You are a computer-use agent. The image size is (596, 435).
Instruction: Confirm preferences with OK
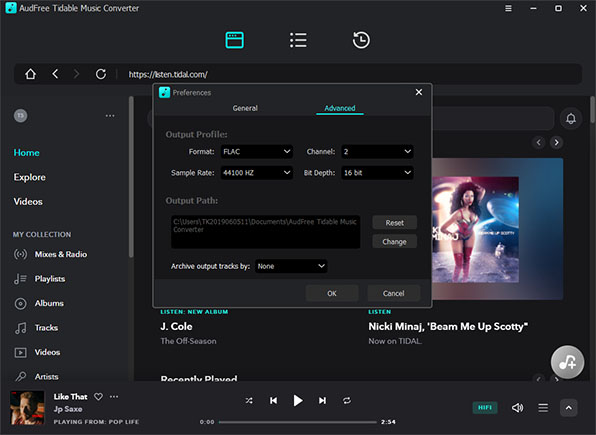click(x=332, y=293)
